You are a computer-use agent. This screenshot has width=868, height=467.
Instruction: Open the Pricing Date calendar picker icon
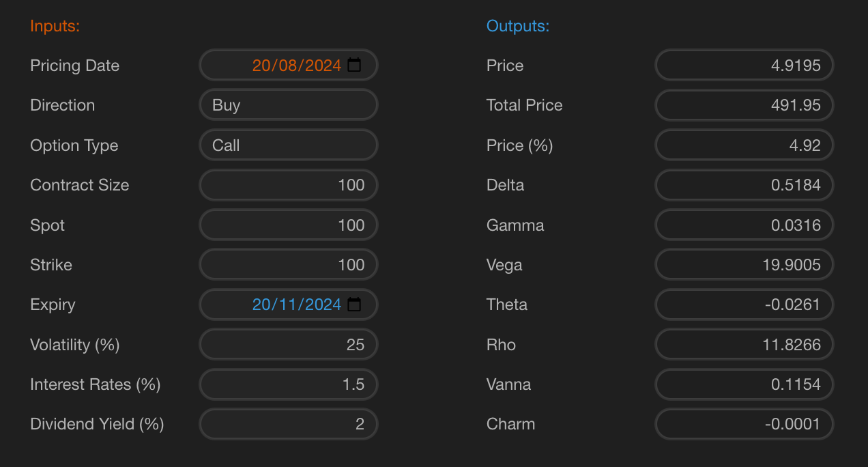pos(354,66)
